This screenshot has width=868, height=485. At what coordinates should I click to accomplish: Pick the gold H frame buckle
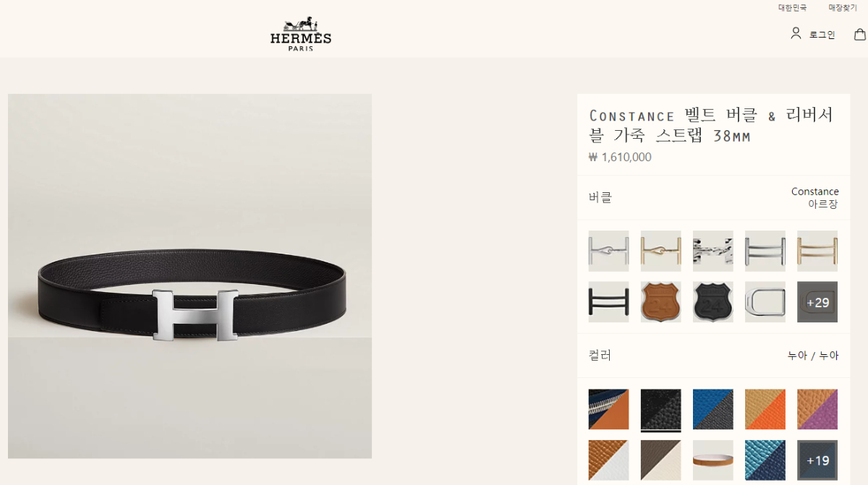(817, 251)
